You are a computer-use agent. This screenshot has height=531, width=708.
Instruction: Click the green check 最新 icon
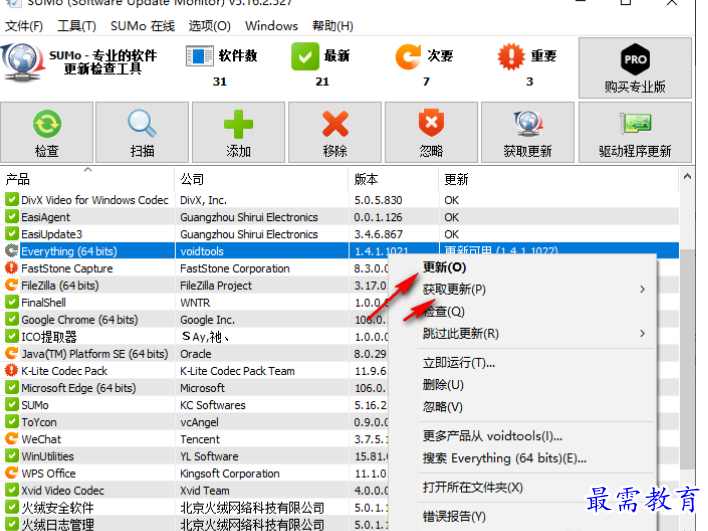305,56
